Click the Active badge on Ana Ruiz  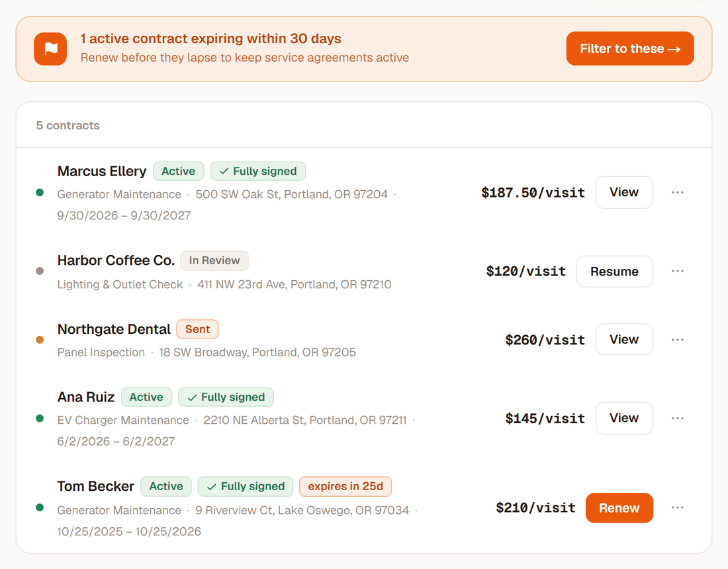pyautogui.click(x=146, y=397)
